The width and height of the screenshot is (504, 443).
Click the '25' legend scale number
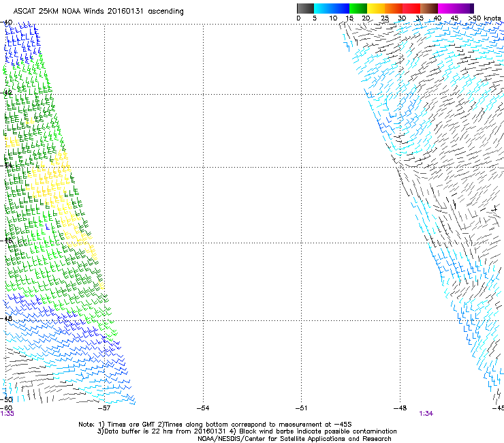click(x=385, y=18)
